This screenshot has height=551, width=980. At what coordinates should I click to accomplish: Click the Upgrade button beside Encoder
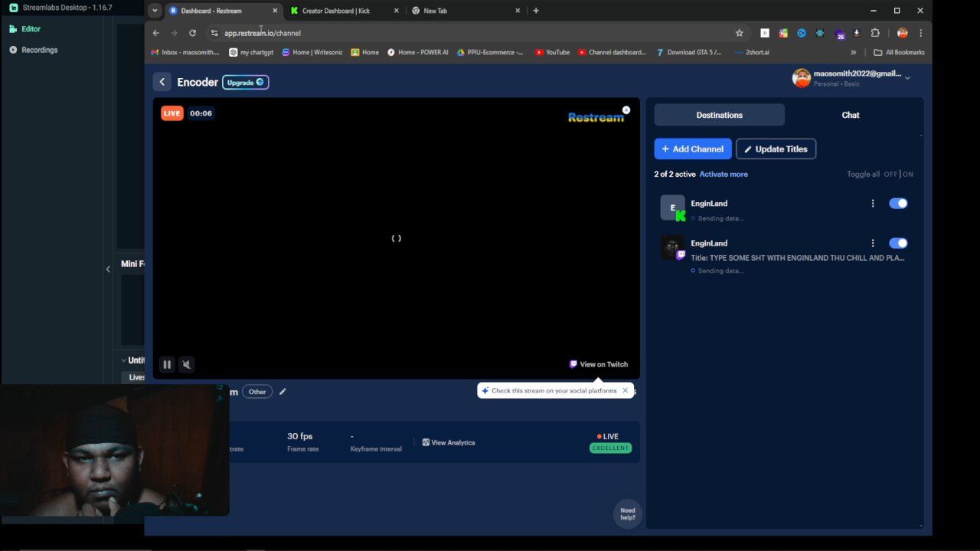click(245, 82)
